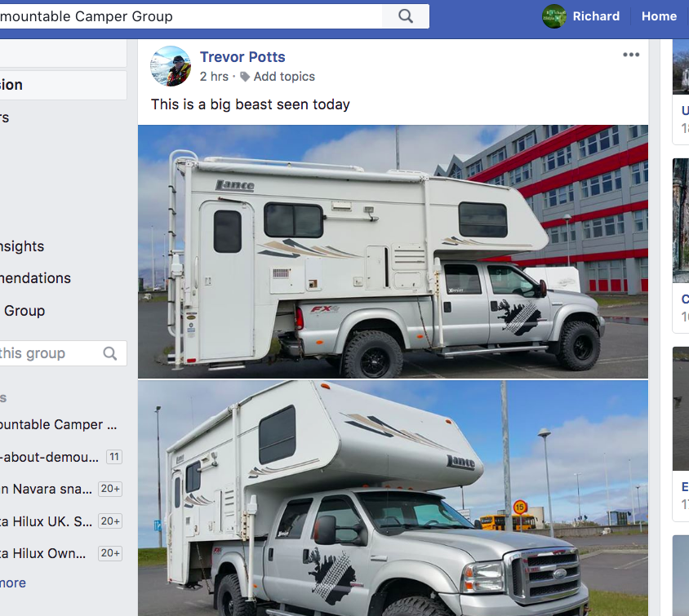
Task: Expand the shortcuts list with more link
Action: (x=13, y=583)
